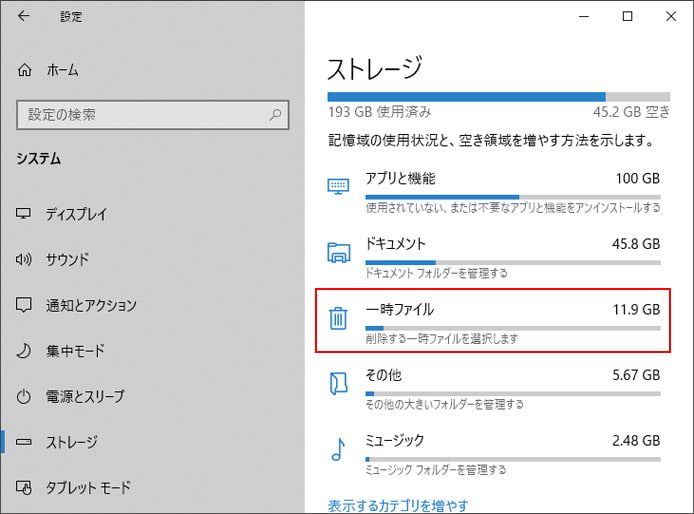Click the ミュージック music note icon
The width and height of the screenshot is (694, 514).
(x=338, y=449)
